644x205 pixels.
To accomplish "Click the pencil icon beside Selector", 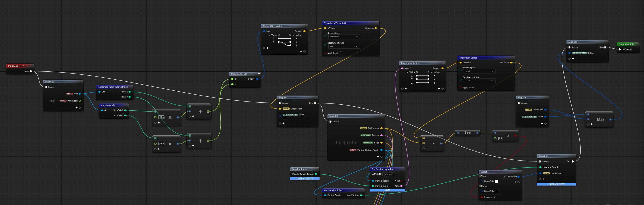I will [x=494, y=197].
